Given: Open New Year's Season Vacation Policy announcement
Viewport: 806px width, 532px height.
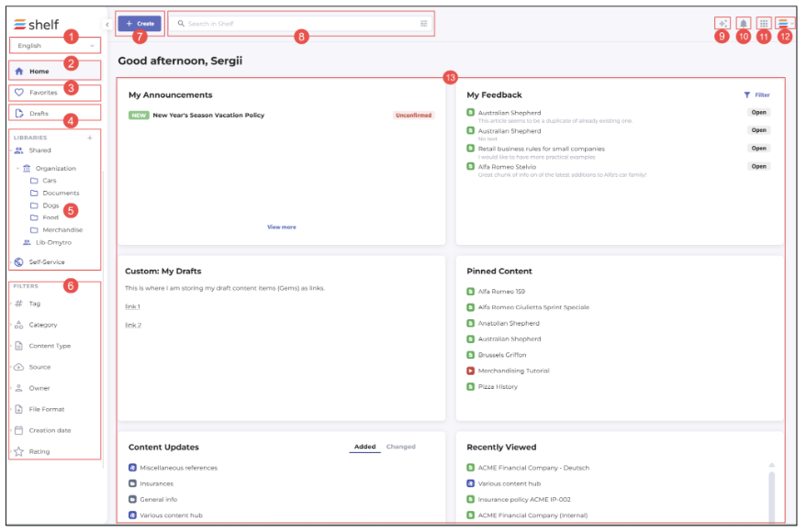Looking at the screenshot, I should click(x=208, y=115).
